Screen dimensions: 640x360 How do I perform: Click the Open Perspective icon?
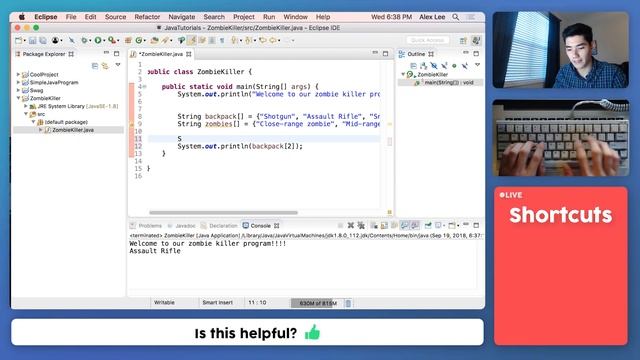(463, 40)
